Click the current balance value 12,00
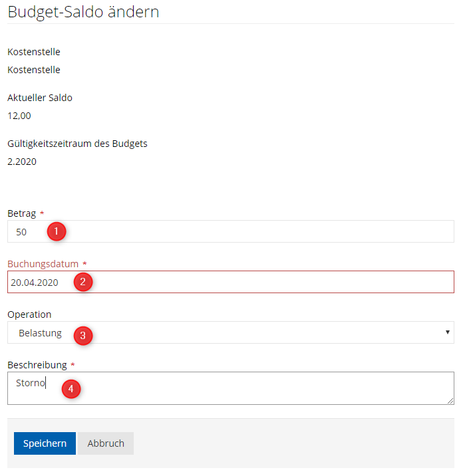 click(x=19, y=116)
